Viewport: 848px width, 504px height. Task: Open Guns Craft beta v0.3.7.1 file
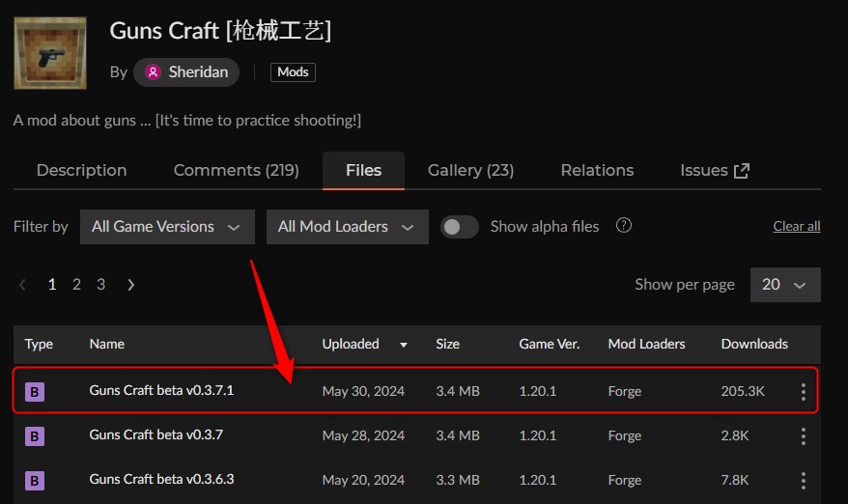161,390
